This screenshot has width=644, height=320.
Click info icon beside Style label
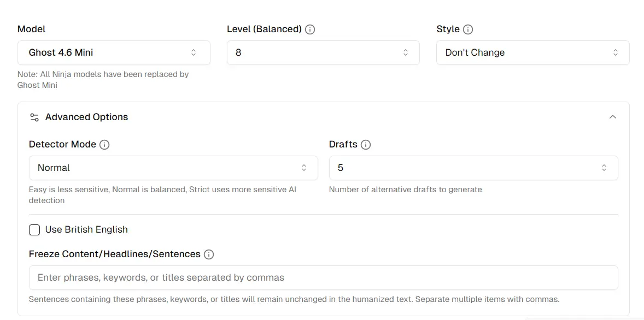[468, 29]
